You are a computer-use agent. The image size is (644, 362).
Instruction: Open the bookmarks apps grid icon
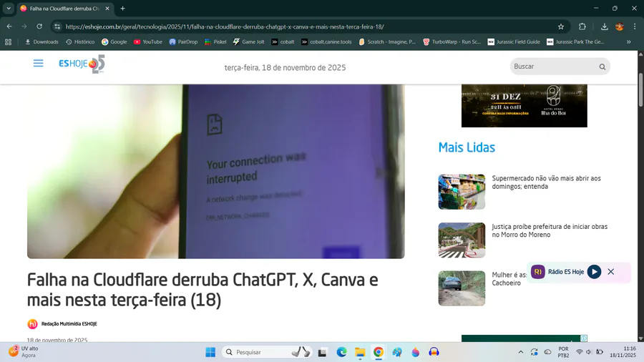[8, 42]
